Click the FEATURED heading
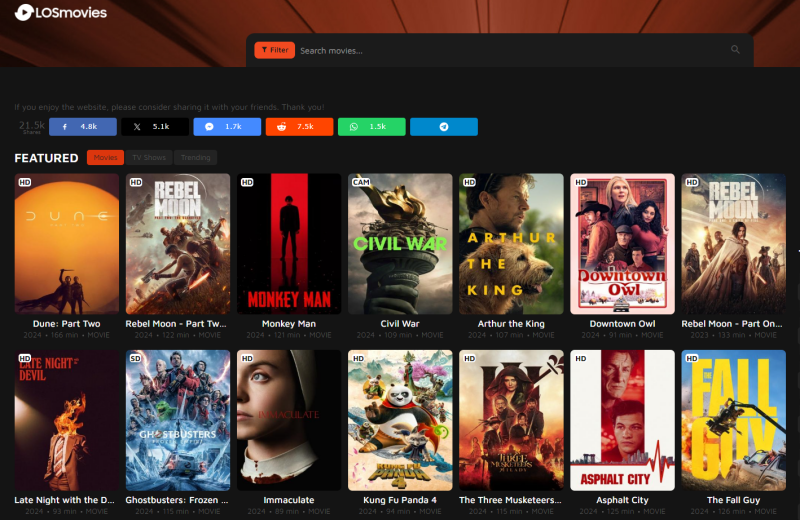The width and height of the screenshot is (800, 520). [x=46, y=158]
